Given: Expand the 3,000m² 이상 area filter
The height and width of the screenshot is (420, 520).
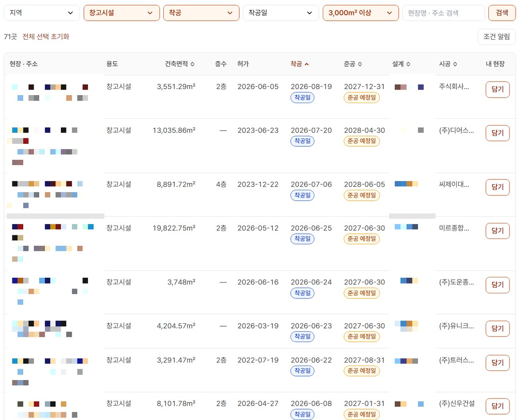Looking at the screenshot, I should (361, 13).
